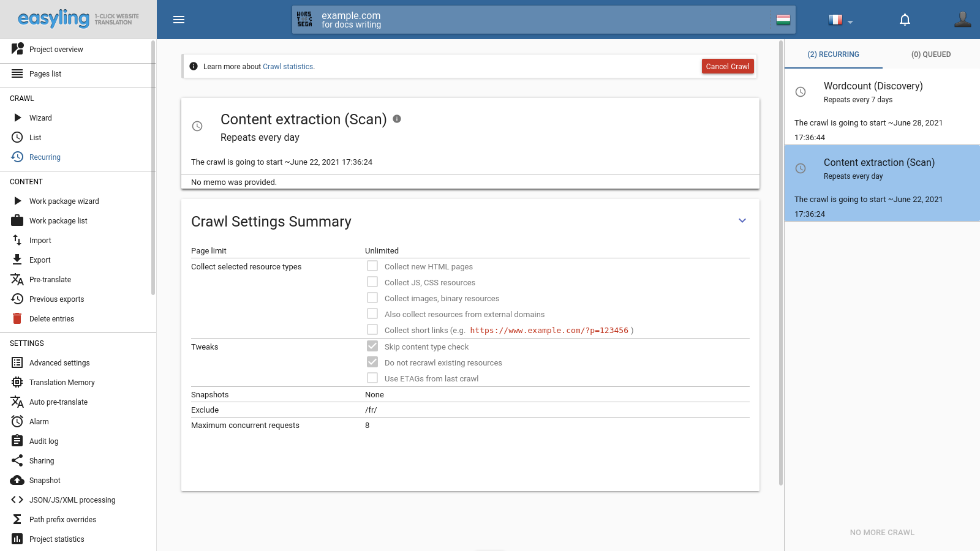Viewport: 980px width, 551px height.
Task: Open the Audit log entry
Action: [44, 441]
